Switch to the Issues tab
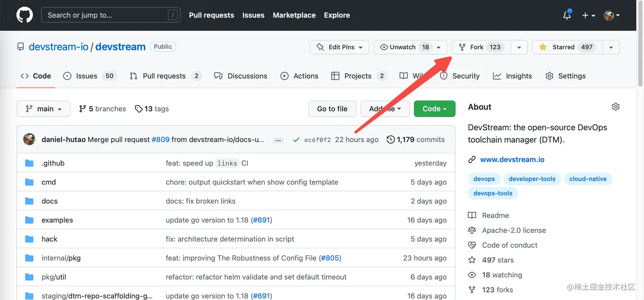The width and height of the screenshot is (644, 300). [x=89, y=76]
